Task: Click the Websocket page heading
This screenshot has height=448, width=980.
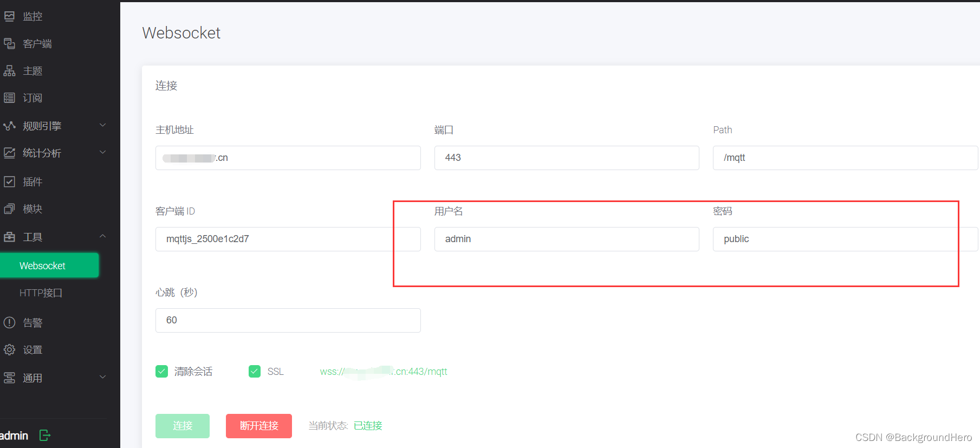Action: pyautogui.click(x=181, y=33)
